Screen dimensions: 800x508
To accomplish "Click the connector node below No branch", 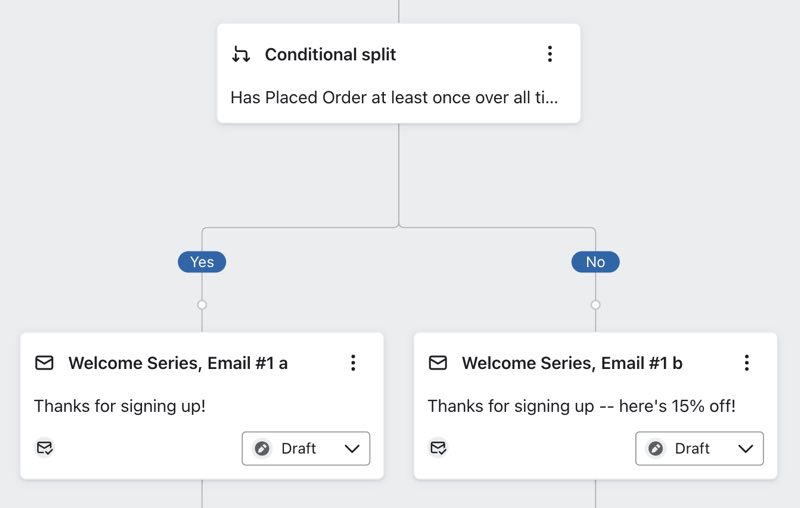I will point(595,304).
